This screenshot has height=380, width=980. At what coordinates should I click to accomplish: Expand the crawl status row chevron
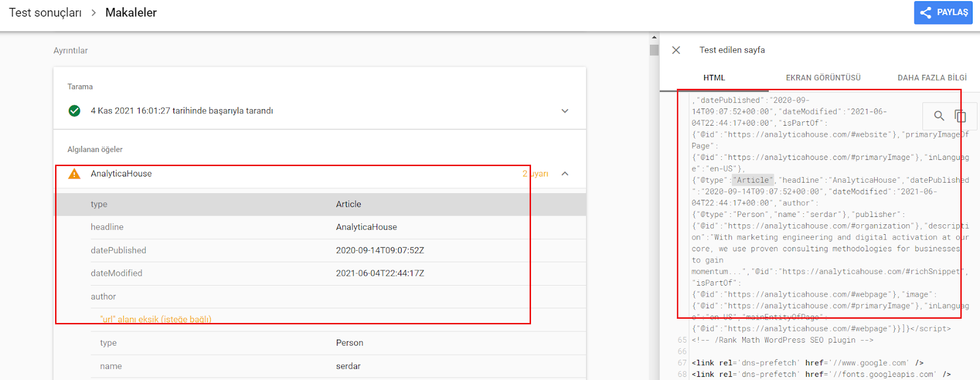pyautogui.click(x=565, y=111)
